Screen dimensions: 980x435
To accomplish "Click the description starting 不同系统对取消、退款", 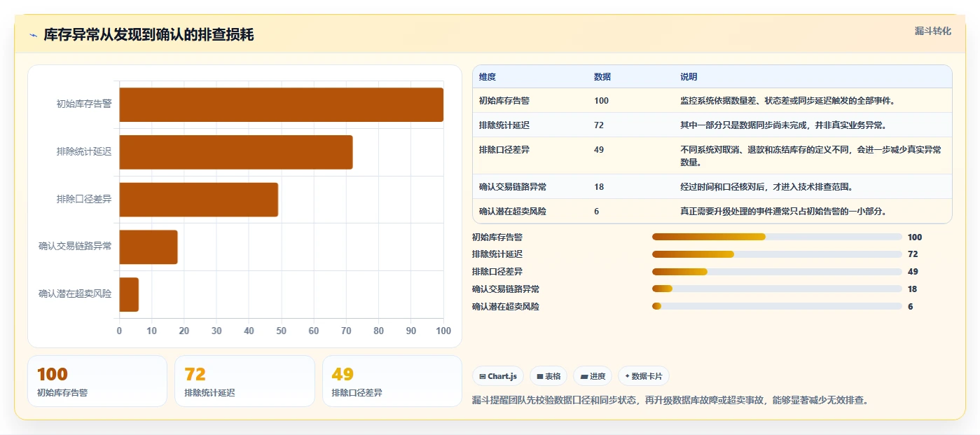I will click(811, 156).
